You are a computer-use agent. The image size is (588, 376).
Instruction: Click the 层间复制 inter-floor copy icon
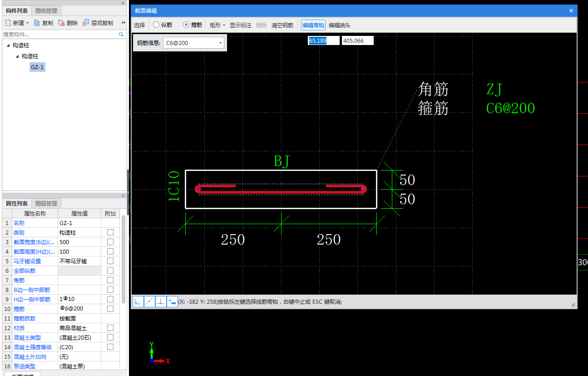[x=86, y=23]
